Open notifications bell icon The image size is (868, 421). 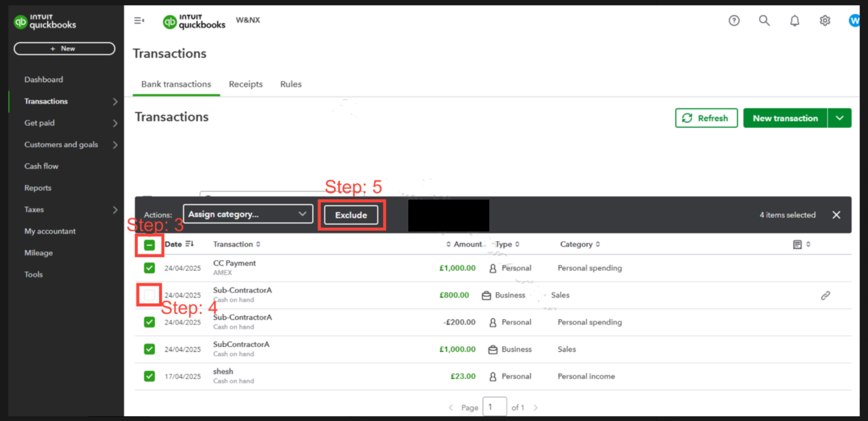(x=794, y=21)
